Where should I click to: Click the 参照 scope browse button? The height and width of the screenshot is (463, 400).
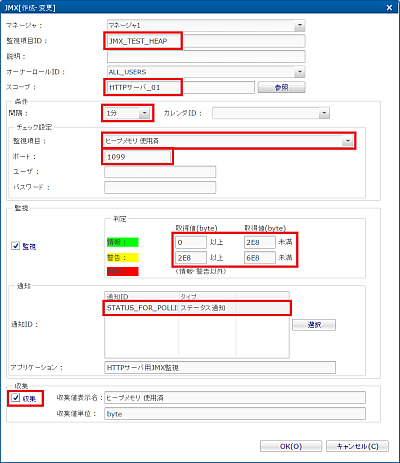click(281, 87)
